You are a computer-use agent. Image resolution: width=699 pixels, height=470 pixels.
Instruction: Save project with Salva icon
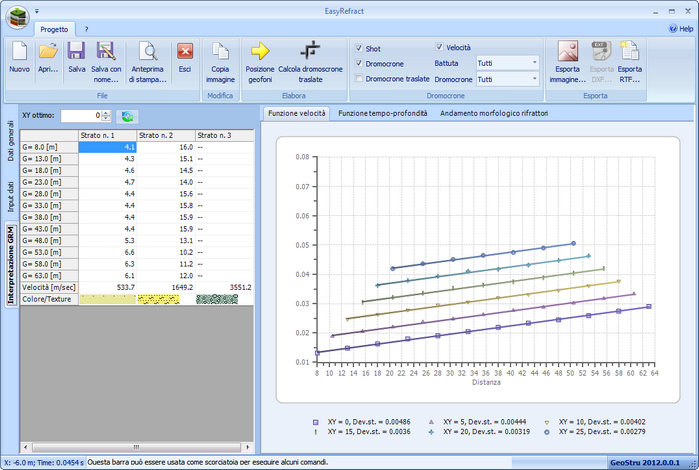click(76, 51)
